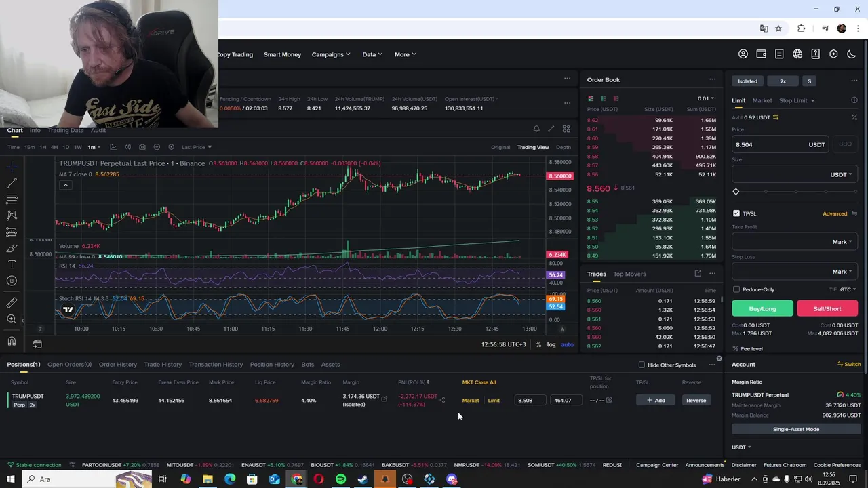Open Stop Limit order type dropdown

click(797, 100)
